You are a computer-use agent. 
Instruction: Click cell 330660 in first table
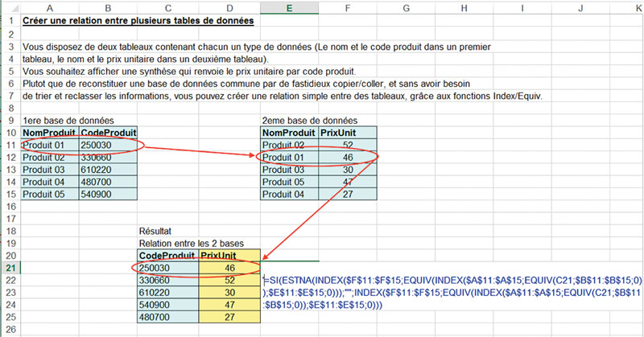[108, 157]
